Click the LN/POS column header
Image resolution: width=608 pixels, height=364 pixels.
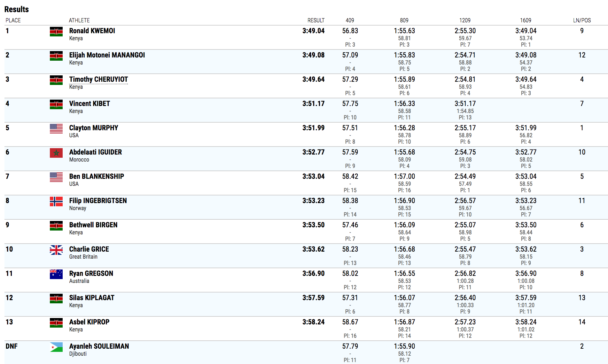coord(582,20)
